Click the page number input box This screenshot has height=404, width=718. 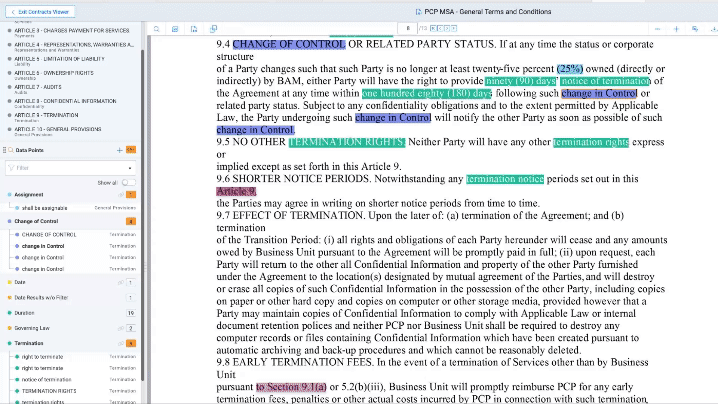[x=407, y=29]
